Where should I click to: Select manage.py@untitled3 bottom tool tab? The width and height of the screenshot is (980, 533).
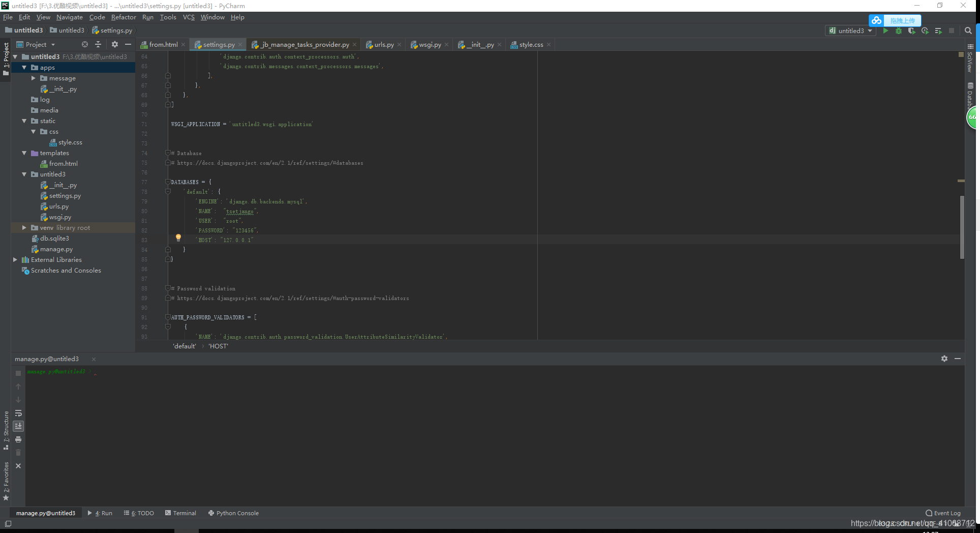pyautogui.click(x=46, y=513)
